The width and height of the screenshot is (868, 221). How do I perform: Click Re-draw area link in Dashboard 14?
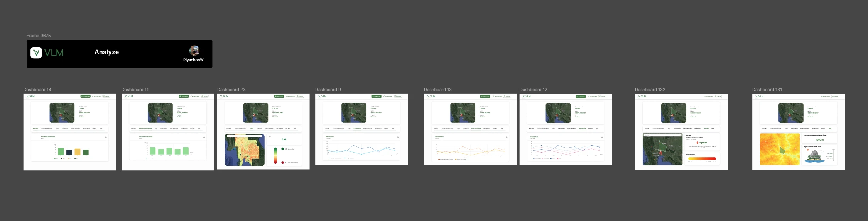(x=96, y=96)
